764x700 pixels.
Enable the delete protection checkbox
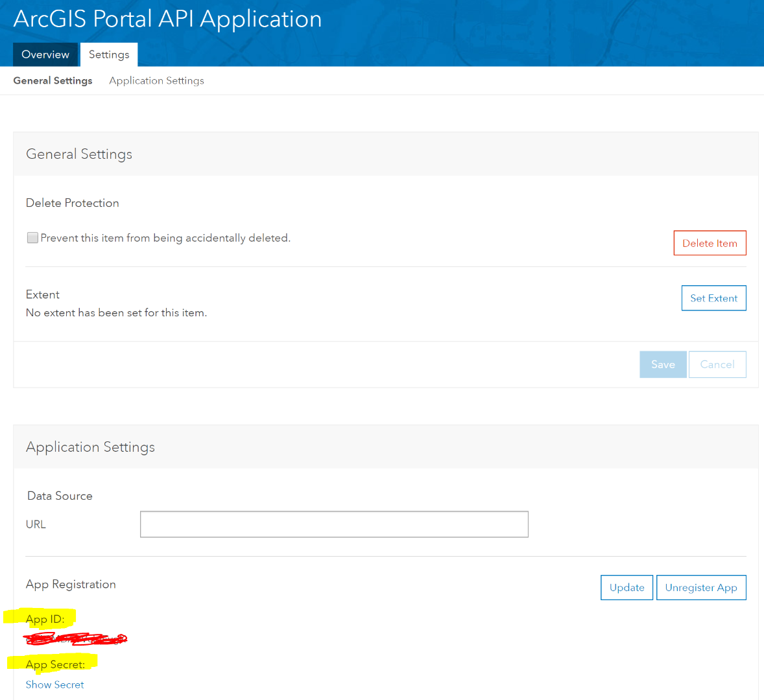point(32,238)
